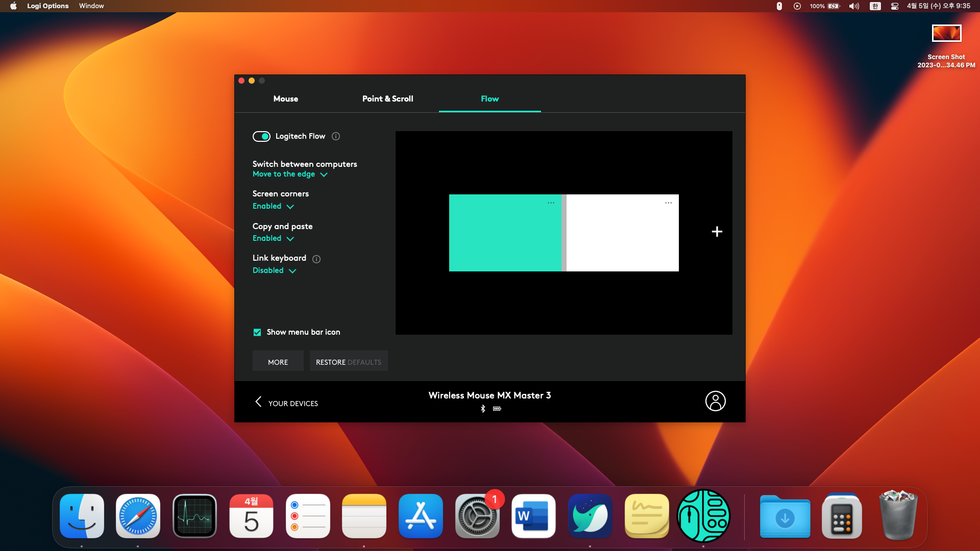Image resolution: width=980 pixels, height=551 pixels.
Task: Open Control Center from the menu bar
Action: point(895,6)
